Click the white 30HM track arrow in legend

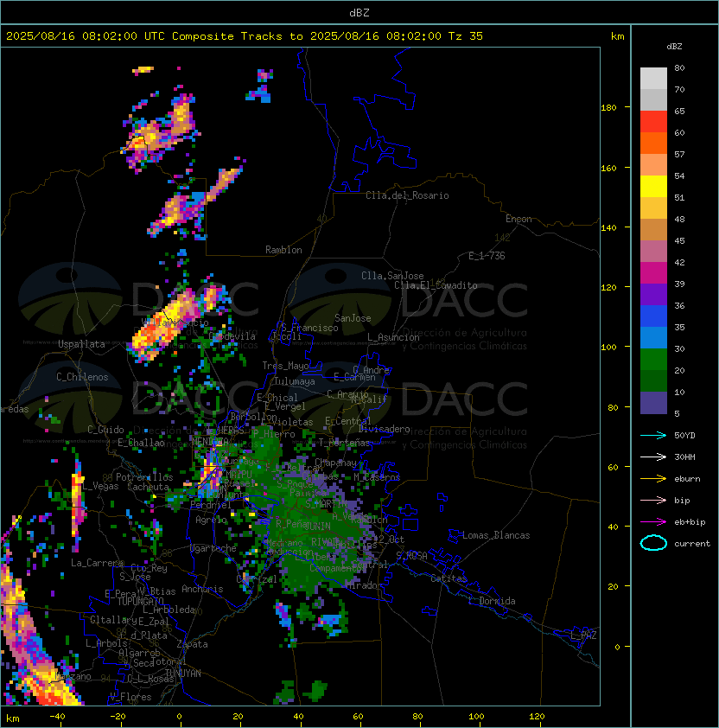653,457
